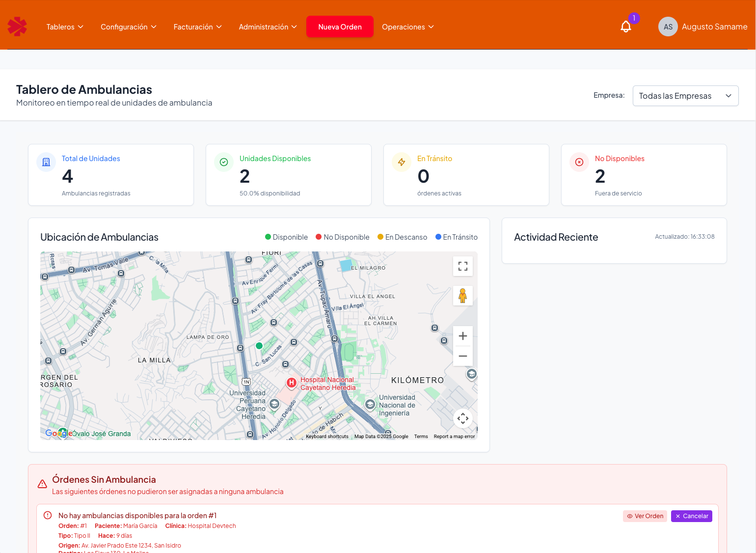The width and height of the screenshot is (756, 553).
Task: Click the Paciente: María García text
Action: [126, 526]
